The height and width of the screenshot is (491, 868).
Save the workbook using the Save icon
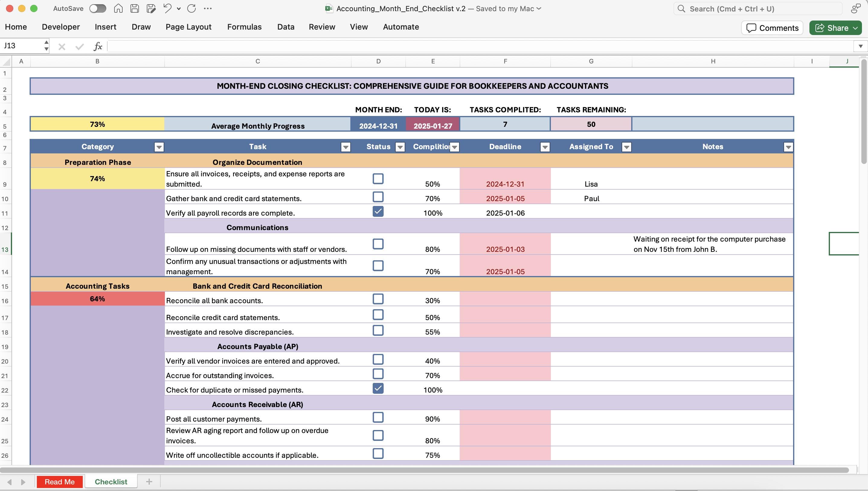[134, 8]
